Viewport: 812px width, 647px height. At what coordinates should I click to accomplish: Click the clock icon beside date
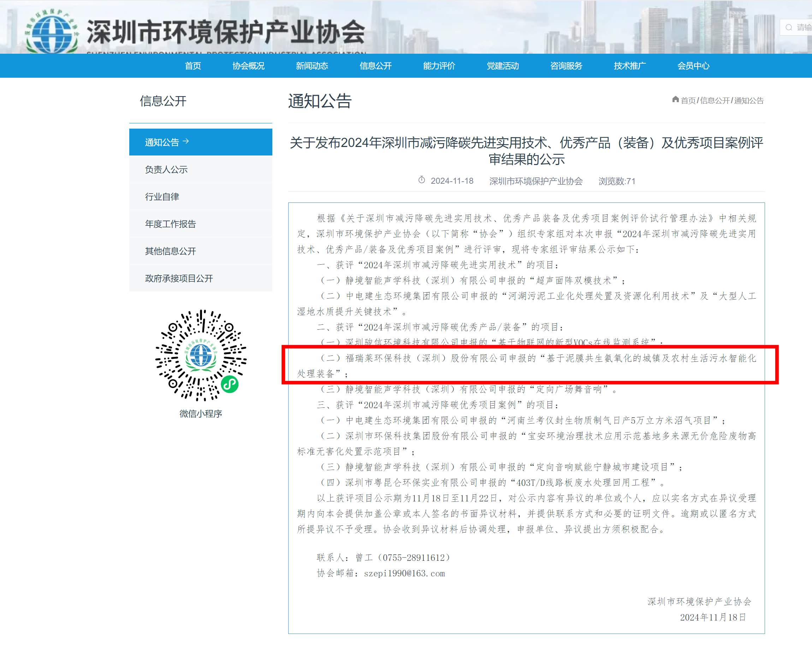pos(421,180)
